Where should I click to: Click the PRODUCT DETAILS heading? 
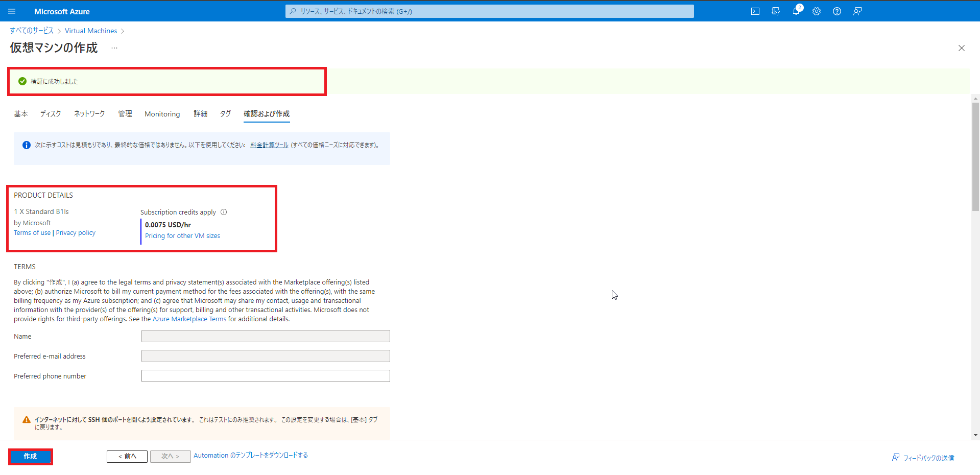point(43,195)
